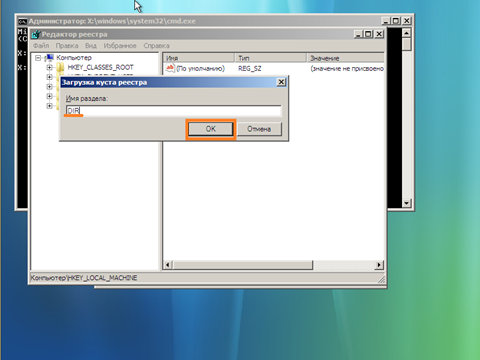Click the status bar path Компьютер\HKEY_LOCAL_MACHINE

[x=84, y=278]
